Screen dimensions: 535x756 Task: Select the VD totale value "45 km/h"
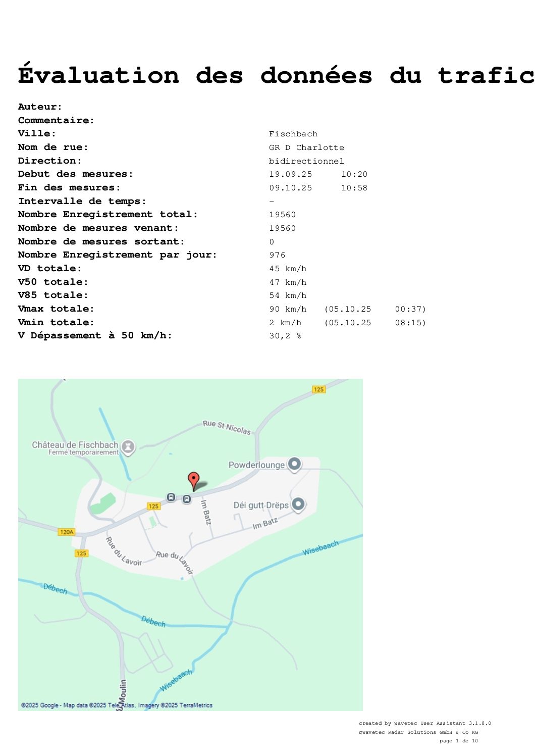pyautogui.click(x=288, y=269)
